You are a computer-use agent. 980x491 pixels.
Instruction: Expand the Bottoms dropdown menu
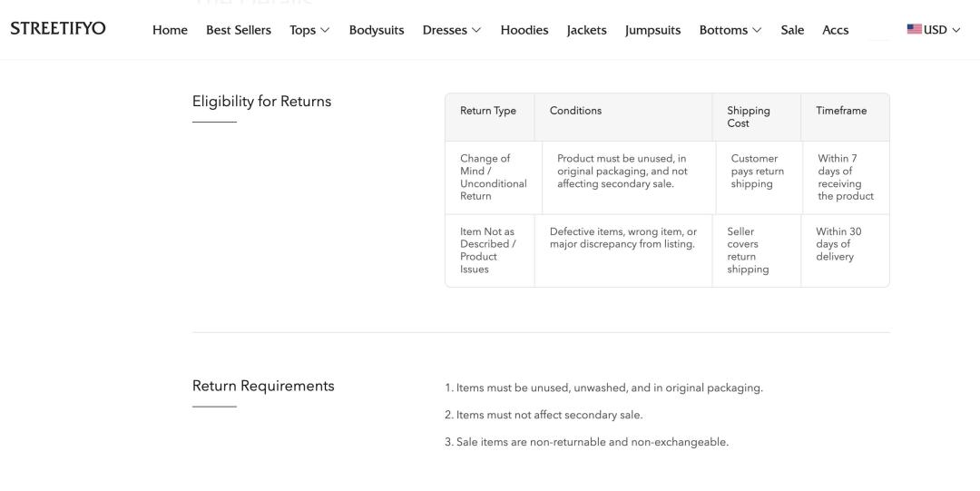click(x=730, y=30)
